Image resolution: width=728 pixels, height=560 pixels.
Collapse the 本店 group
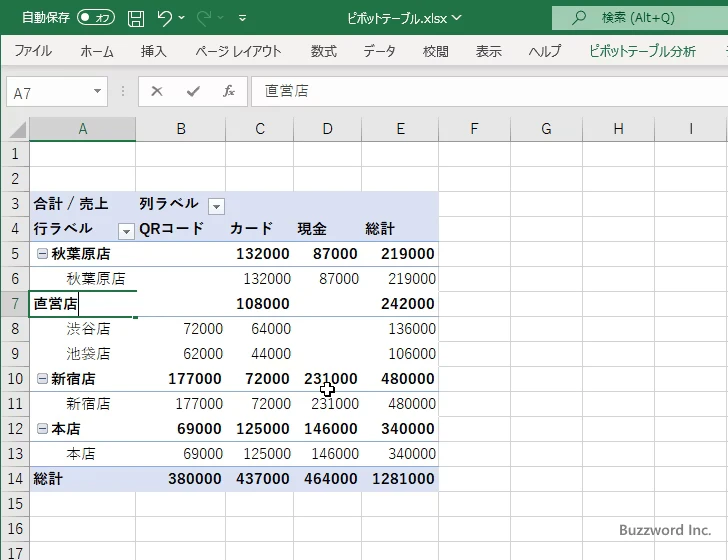[x=42, y=428]
